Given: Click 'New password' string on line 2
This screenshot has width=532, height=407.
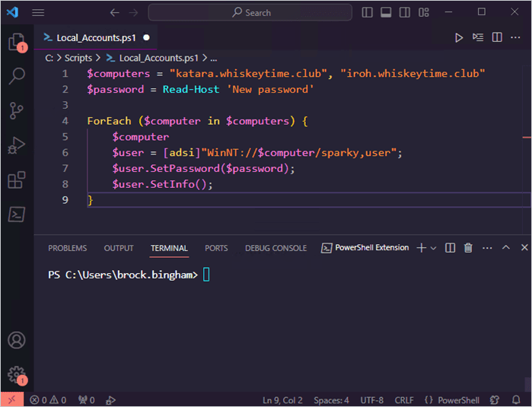Looking at the screenshot, I should point(270,90).
